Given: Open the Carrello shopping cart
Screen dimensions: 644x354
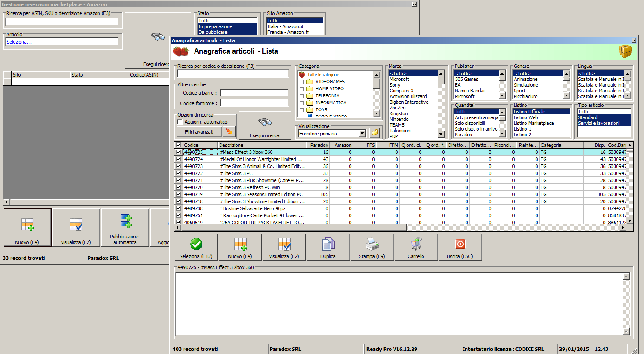Looking at the screenshot, I should (x=416, y=247).
